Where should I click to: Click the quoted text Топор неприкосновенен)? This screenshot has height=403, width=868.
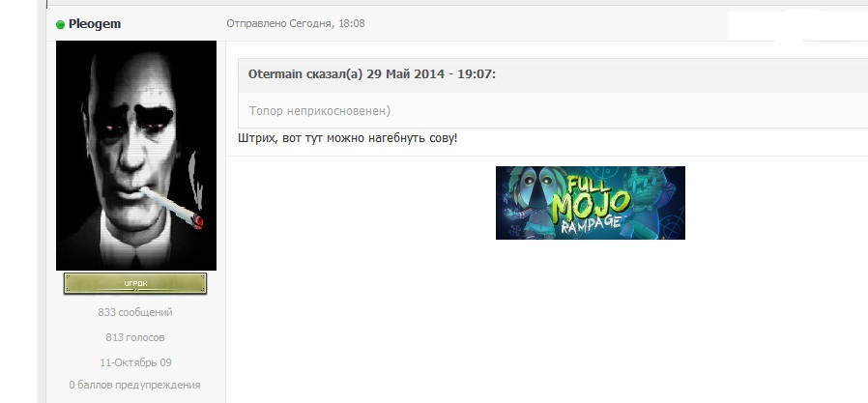pyautogui.click(x=319, y=111)
